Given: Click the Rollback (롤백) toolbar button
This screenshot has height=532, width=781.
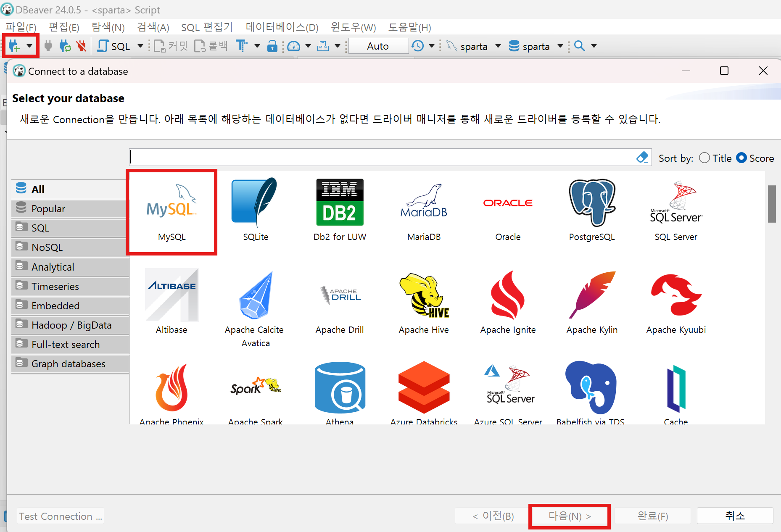Looking at the screenshot, I should (211, 46).
